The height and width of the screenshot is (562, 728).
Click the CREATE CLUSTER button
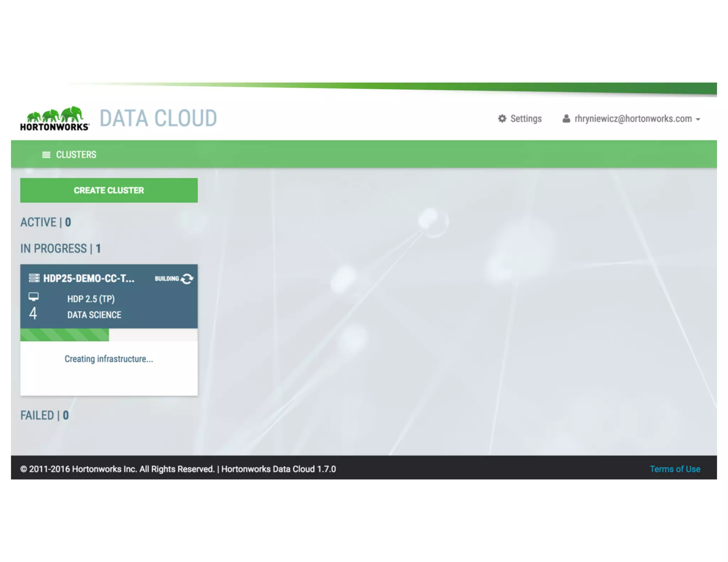coord(109,190)
